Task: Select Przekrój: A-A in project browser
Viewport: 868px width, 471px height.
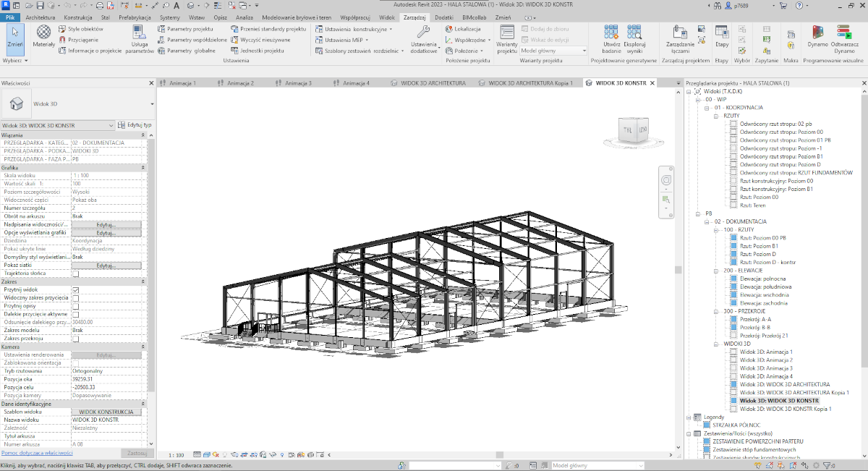Action: [755, 318]
